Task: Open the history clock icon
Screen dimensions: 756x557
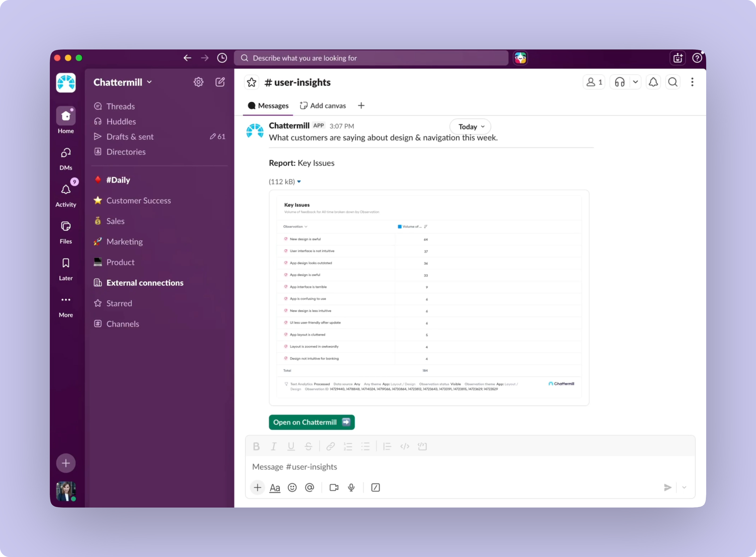Action: click(x=222, y=58)
